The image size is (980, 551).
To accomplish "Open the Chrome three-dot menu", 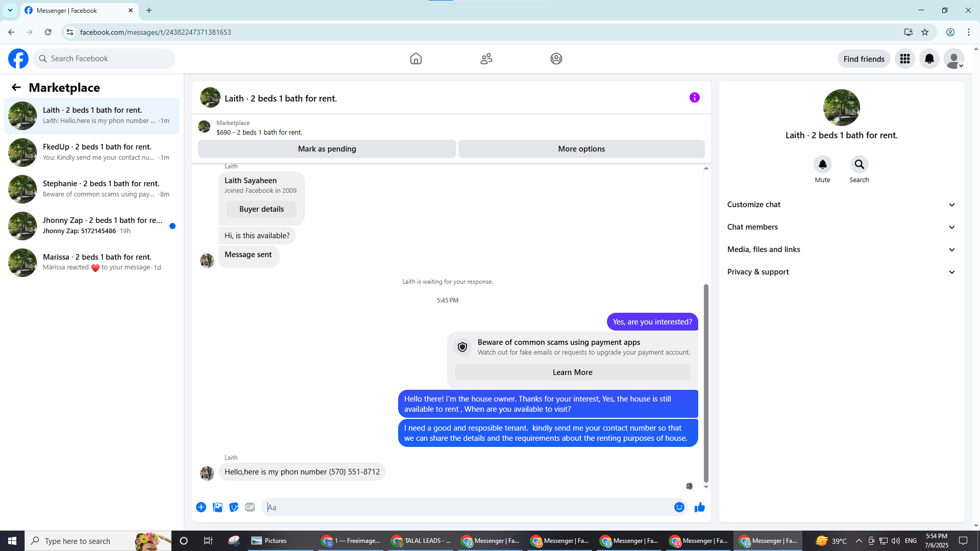I will tap(969, 32).
